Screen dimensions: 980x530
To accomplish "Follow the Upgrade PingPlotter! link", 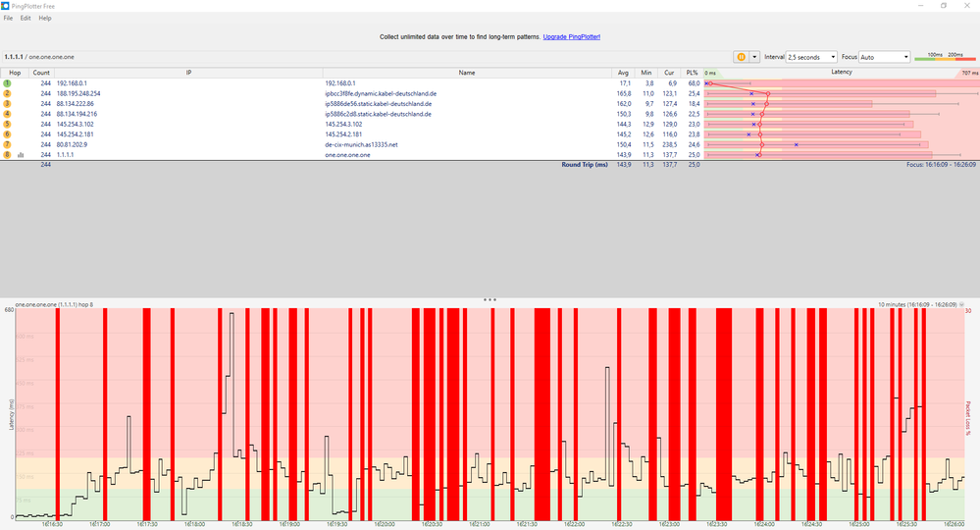I will tap(571, 37).
